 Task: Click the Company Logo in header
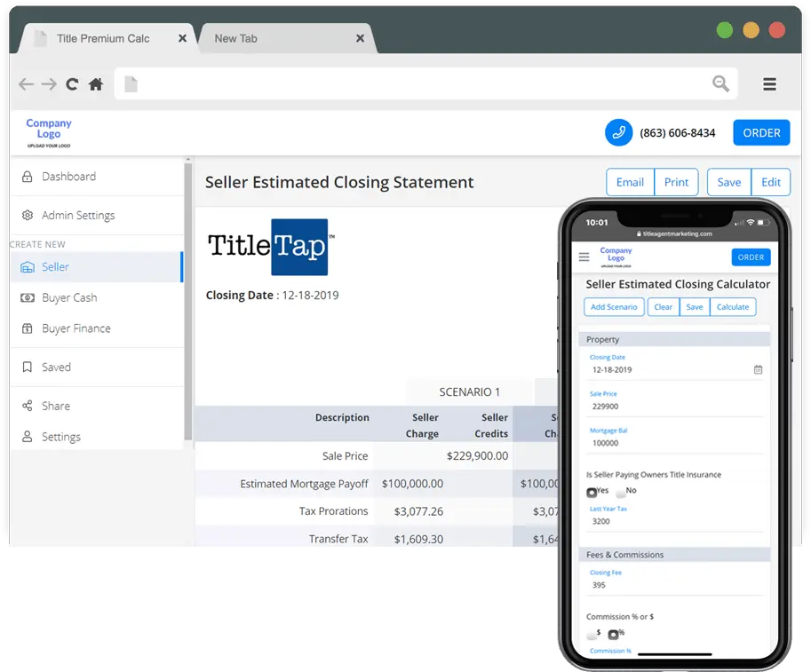pyautogui.click(x=49, y=132)
